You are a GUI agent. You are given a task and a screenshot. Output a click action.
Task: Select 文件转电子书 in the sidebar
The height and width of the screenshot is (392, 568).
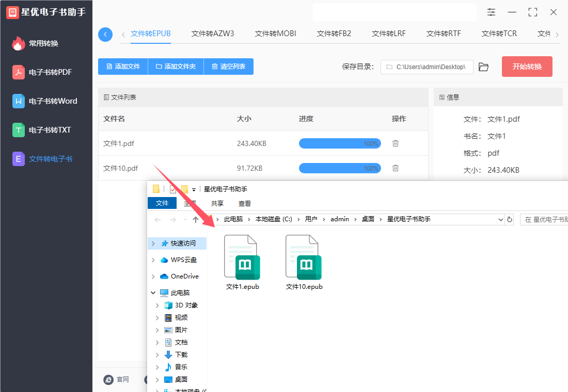click(42, 159)
